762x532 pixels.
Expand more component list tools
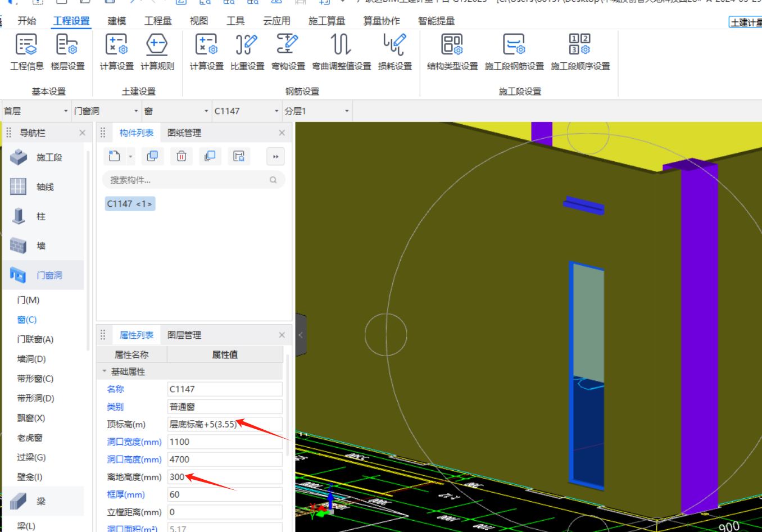[275, 157]
